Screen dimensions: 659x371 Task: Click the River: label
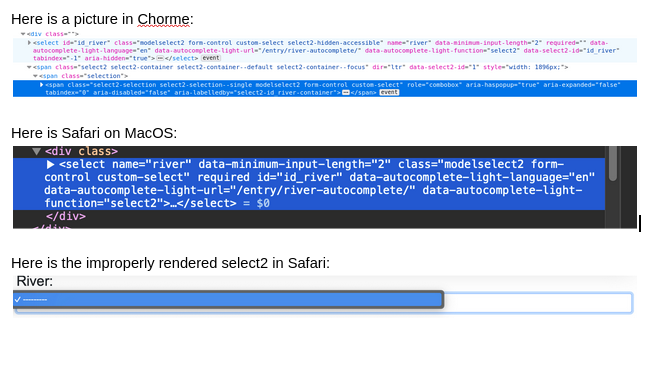tap(34, 281)
